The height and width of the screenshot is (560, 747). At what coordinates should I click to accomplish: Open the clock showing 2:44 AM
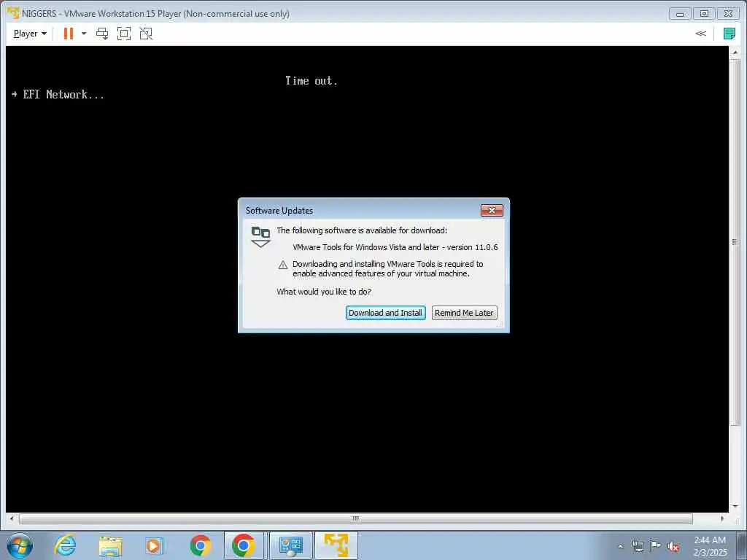pos(710,546)
